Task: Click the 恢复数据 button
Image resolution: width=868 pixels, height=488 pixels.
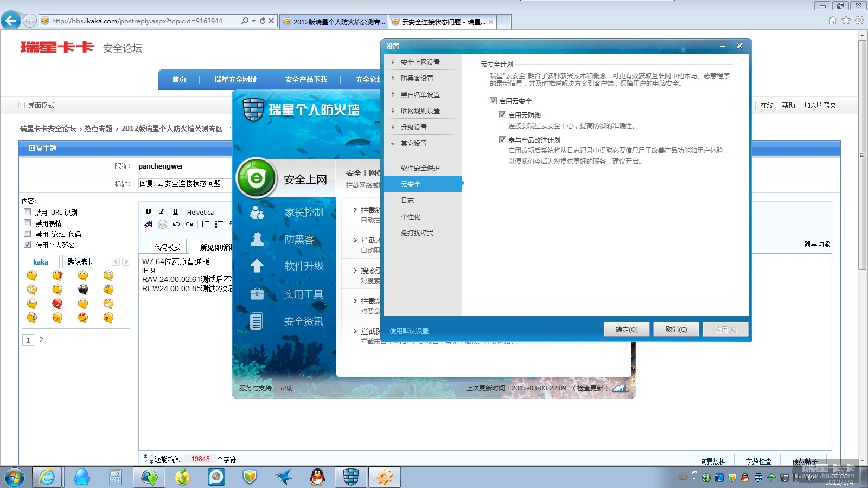Action: coord(713,461)
